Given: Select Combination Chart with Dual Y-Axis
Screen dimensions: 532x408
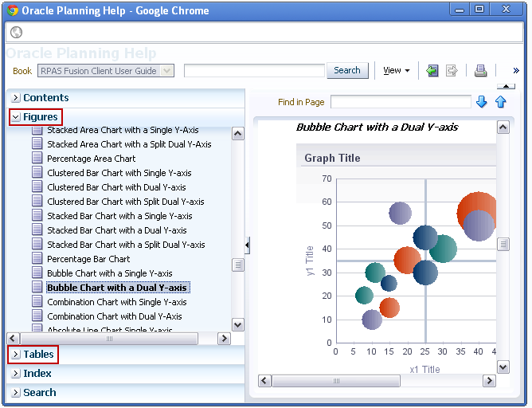Looking at the screenshot, I should [115, 316].
